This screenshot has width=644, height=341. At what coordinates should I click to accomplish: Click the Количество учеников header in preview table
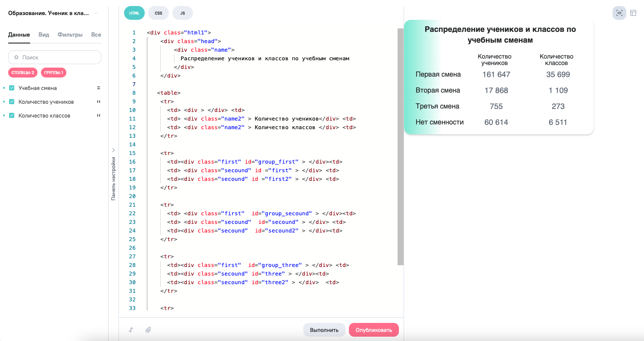tap(495, 60)
